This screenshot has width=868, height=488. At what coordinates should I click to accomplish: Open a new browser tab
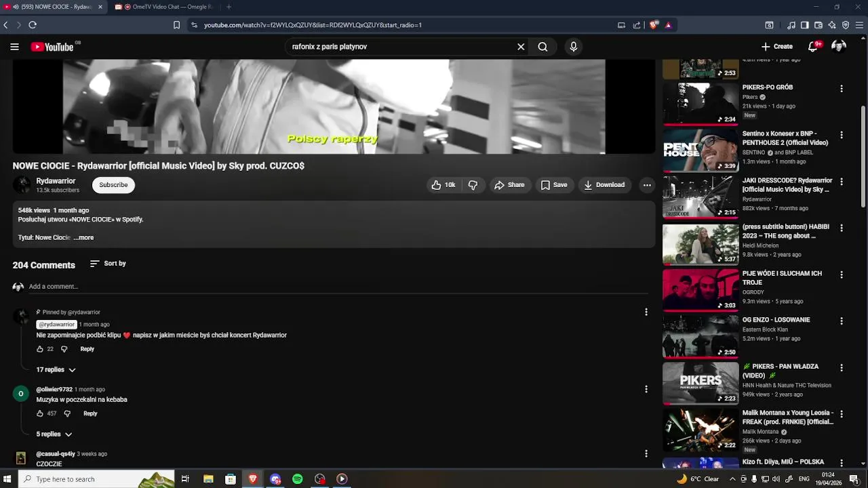(229, 7)
